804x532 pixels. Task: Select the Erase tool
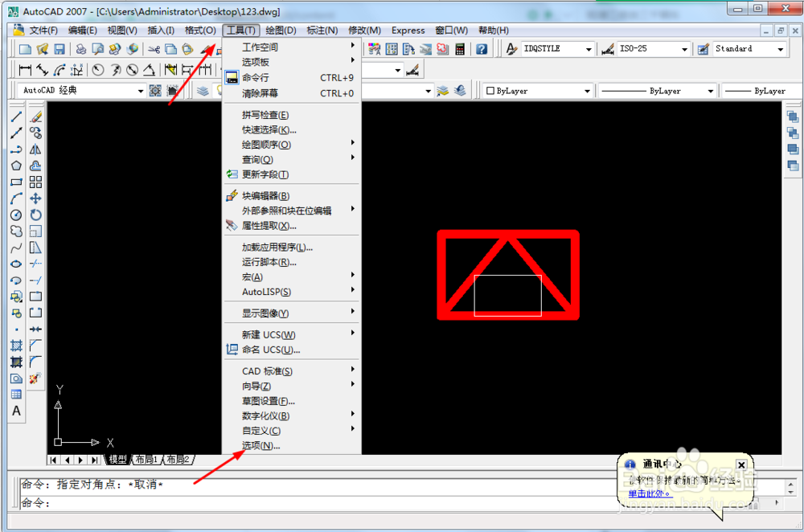pos(35,117)
